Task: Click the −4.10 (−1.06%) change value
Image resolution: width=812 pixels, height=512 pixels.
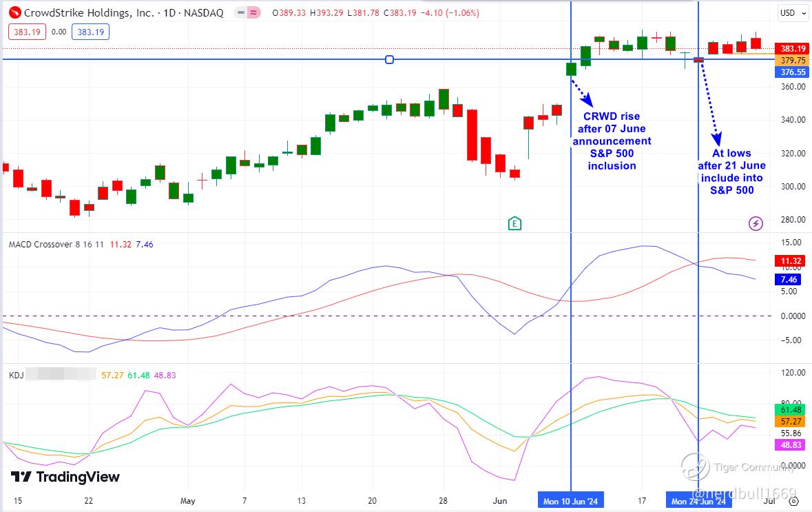Action: tap(450, 13)
